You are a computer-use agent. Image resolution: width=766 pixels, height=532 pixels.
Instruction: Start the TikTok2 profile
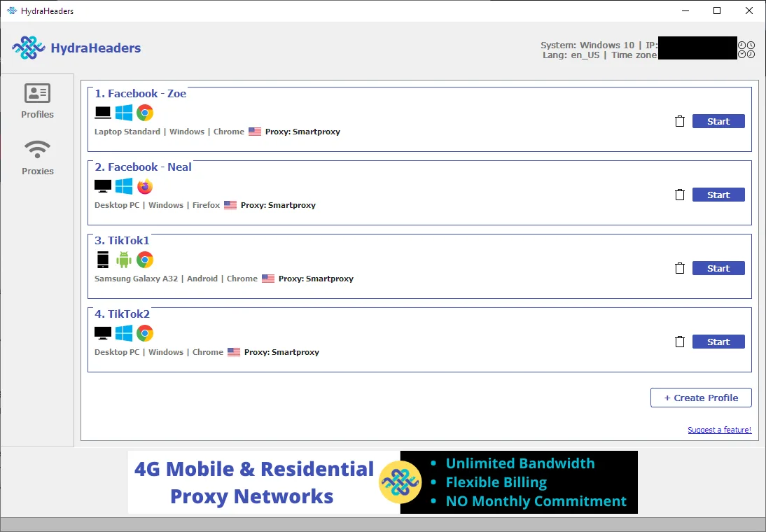click(x=718, y=342)
